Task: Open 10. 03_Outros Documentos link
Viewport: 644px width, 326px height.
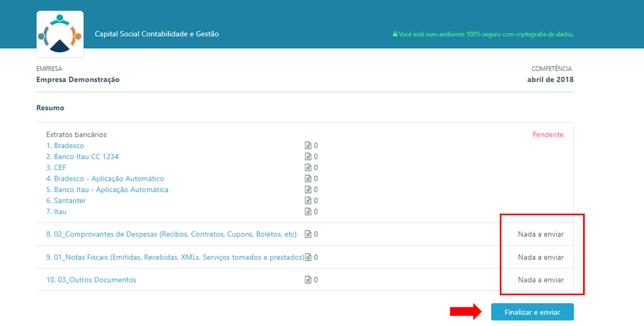Action: tap(91, 280)
